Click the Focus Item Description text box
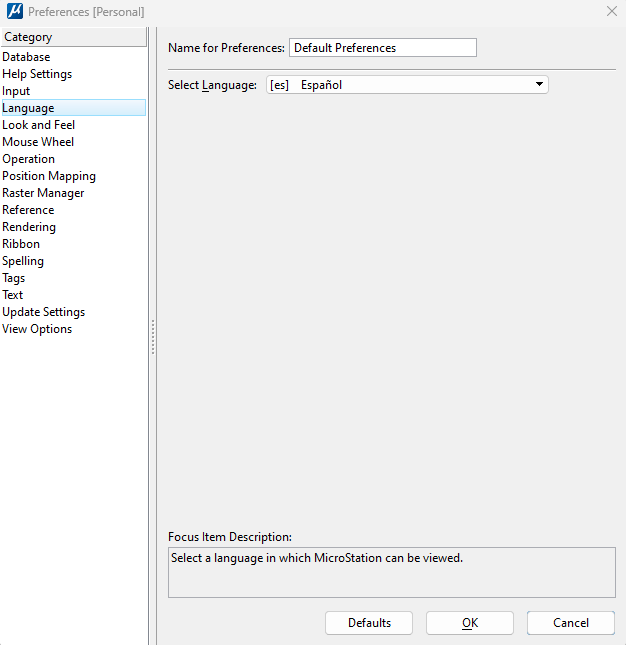 point(392,572)
